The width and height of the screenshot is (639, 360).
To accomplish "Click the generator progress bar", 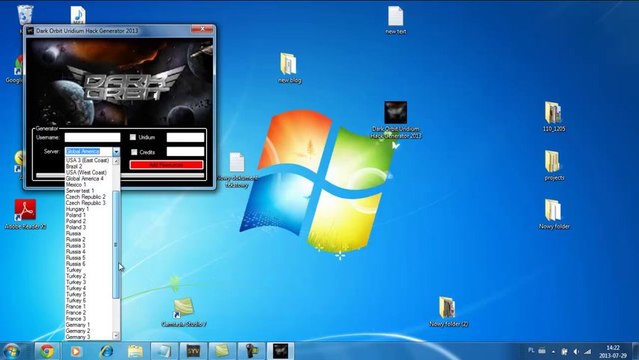I will 120,176.
